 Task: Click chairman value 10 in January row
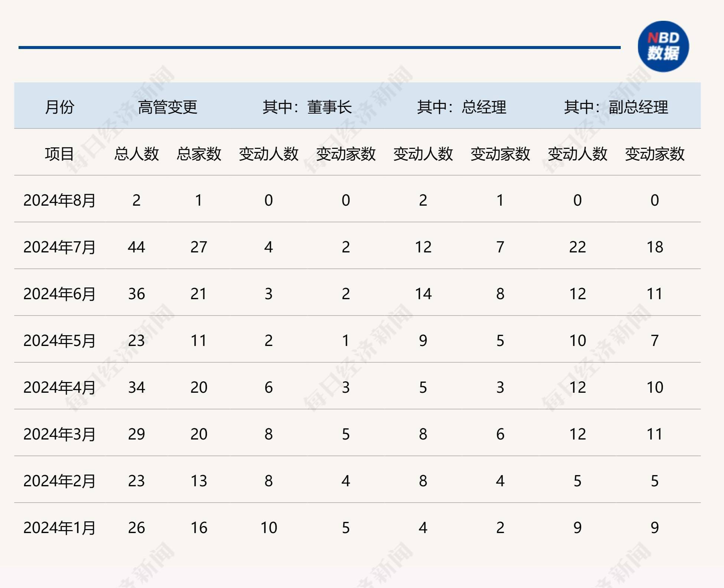click(268, 528)
